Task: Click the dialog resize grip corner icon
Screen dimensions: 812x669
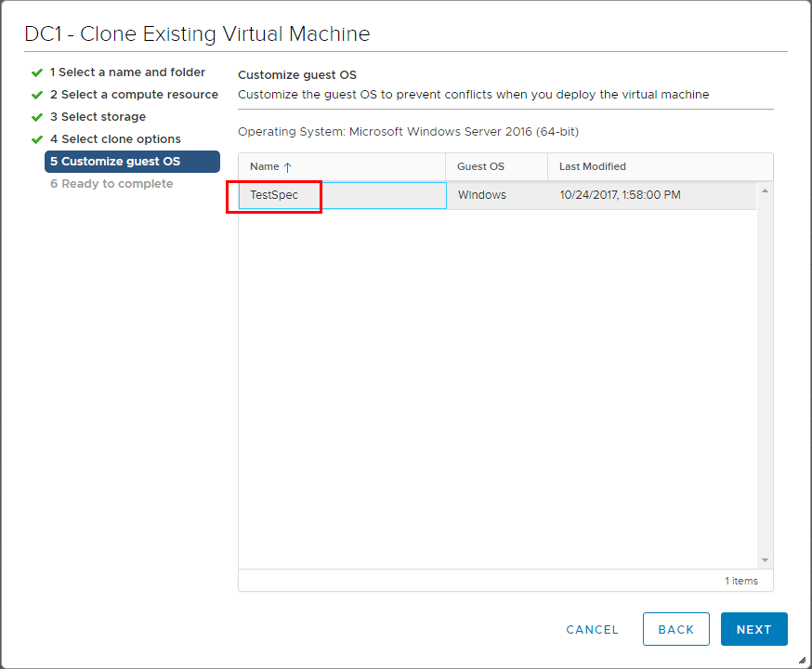Action: point(802,660)
